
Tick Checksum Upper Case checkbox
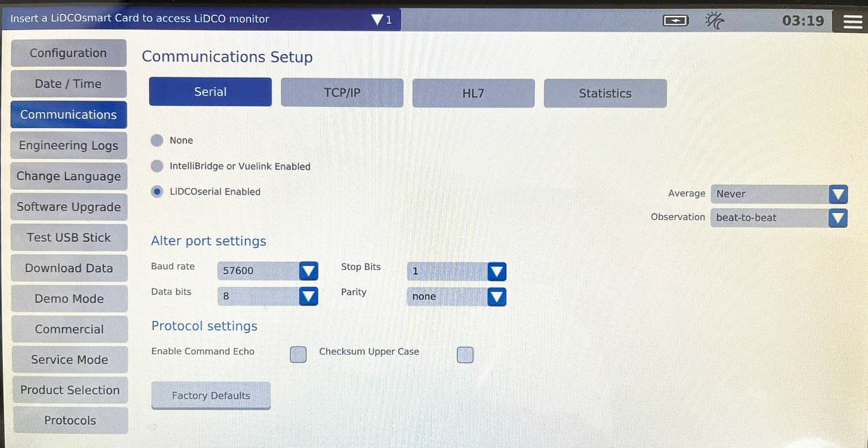point(465,354)
